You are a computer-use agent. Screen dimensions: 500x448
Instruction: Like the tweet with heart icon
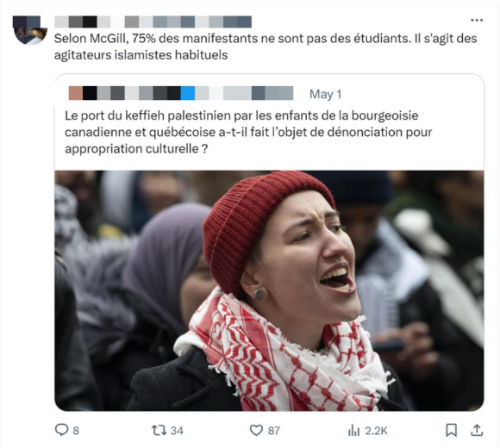point(256,431)
